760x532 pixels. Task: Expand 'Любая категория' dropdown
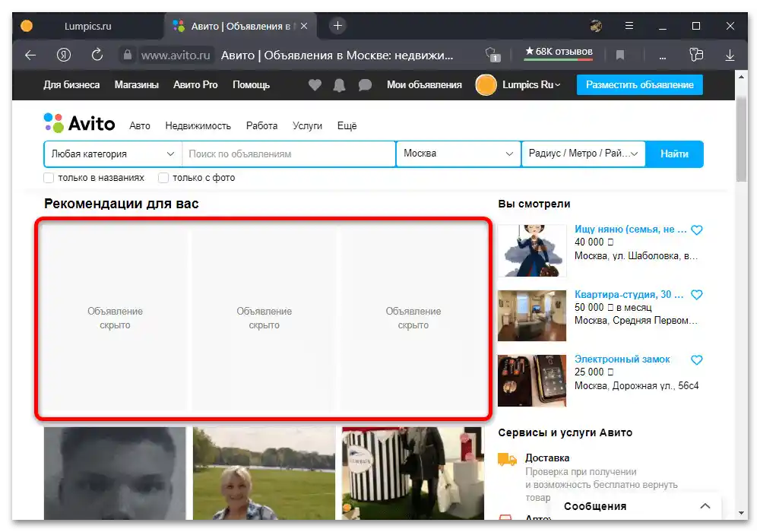coord(112,154)
